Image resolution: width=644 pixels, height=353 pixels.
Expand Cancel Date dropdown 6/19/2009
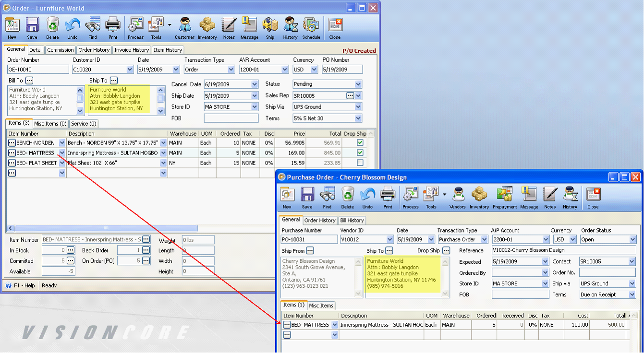point(255,84)
